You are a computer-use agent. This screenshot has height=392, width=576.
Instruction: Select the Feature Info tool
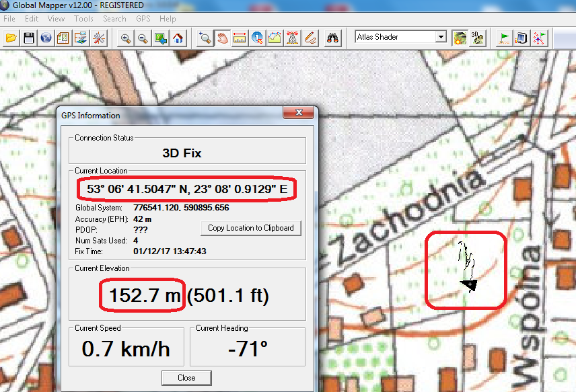257,38
